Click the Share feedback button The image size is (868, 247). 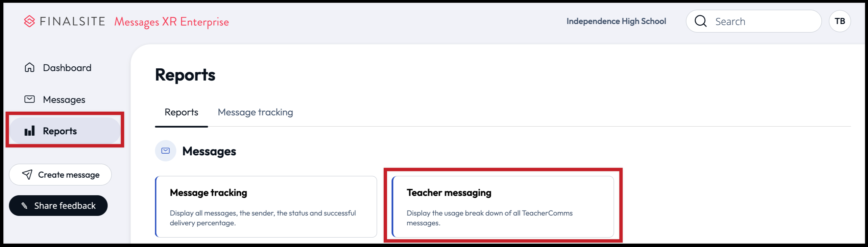[x=58, y=205]
